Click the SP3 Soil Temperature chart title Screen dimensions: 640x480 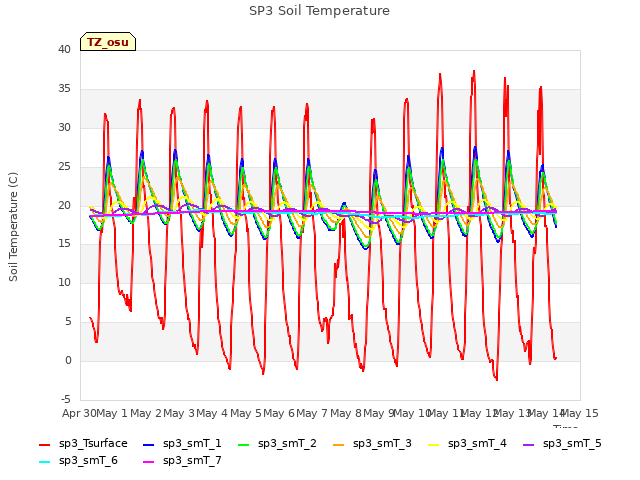point(319,11)
